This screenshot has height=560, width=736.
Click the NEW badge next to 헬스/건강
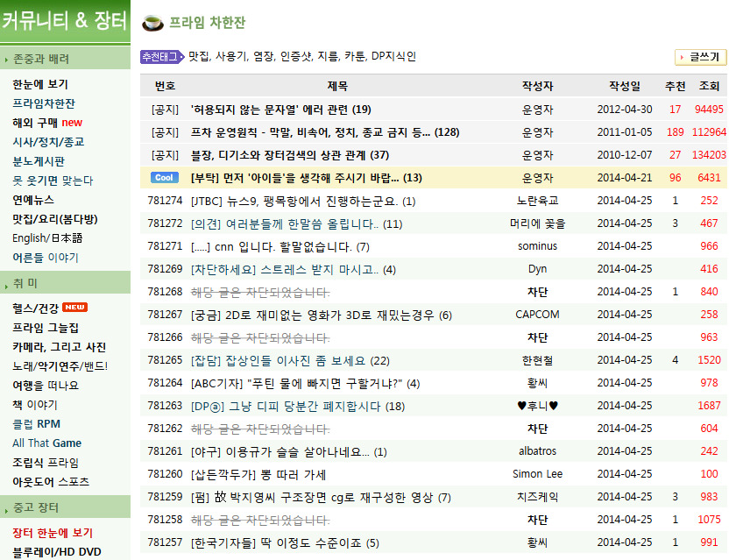(74, 308)
